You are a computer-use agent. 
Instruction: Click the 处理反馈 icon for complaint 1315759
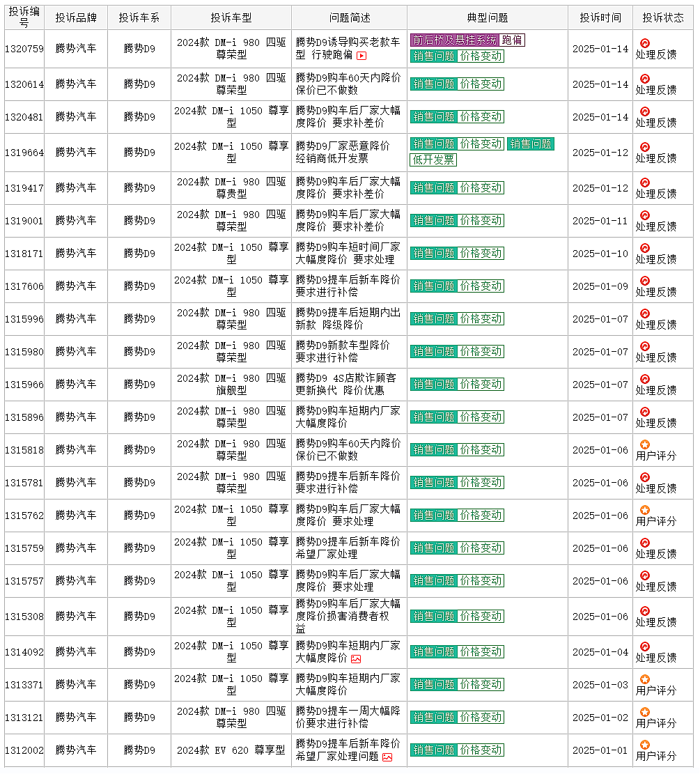(645, 543)
